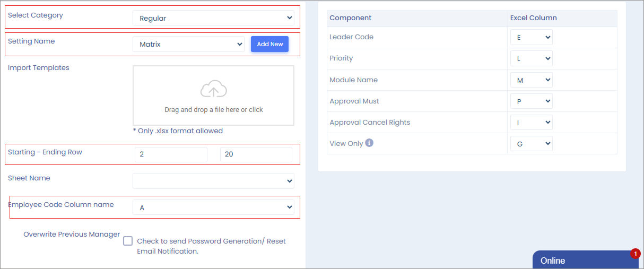
Task: Click the cloud upload icon
Action: [213, 89]
